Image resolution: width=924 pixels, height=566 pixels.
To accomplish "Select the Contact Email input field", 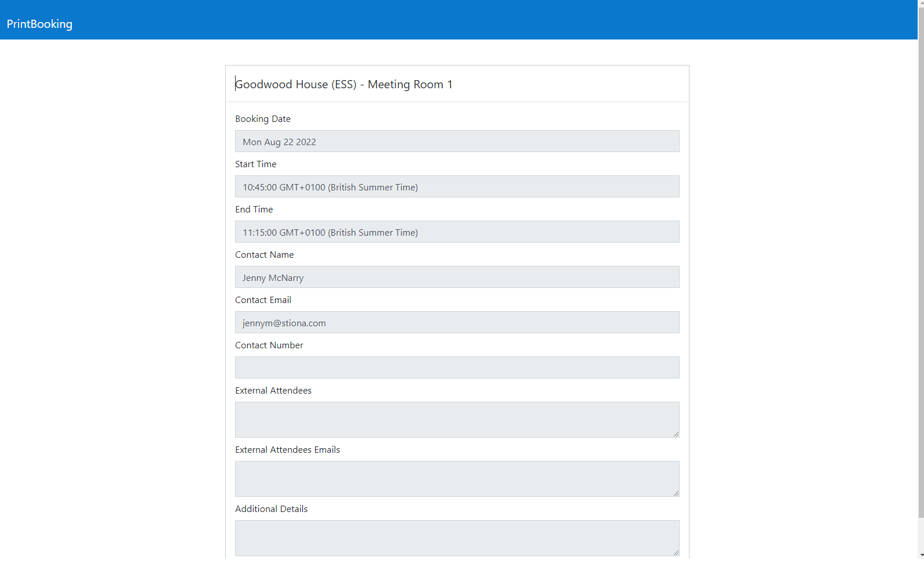I will [457, 323].
